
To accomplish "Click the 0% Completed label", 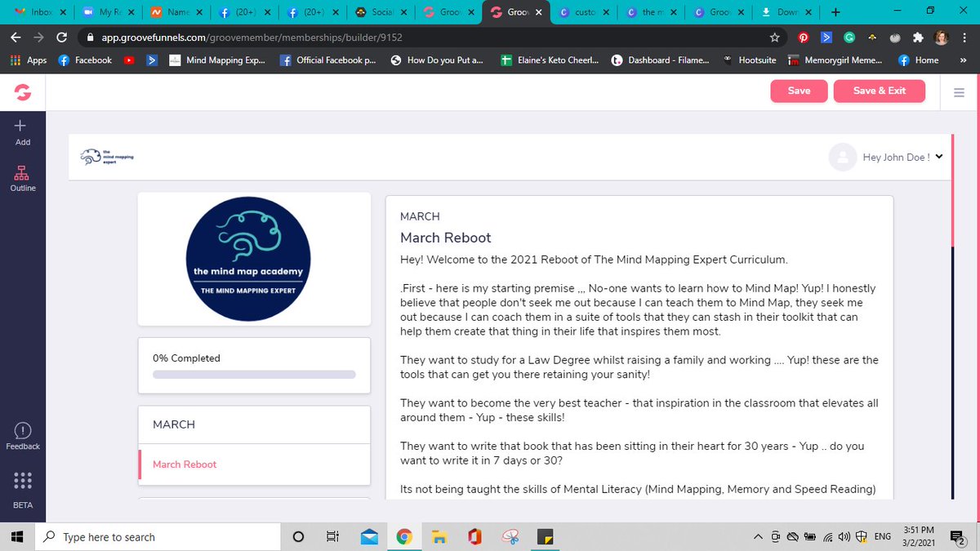I will pos(186,358).
